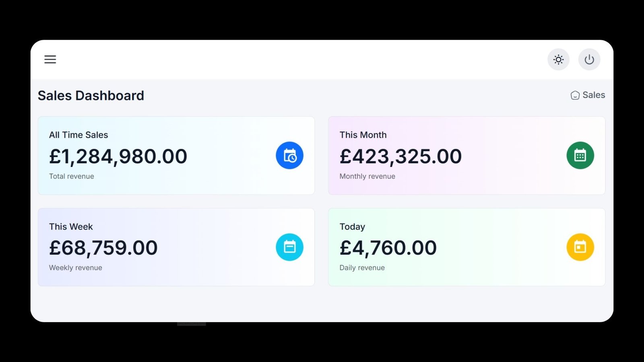Click the breadcrumb icon beside Sales
Image resolution: width=644 pixels, height=362 pixels.
575,95
